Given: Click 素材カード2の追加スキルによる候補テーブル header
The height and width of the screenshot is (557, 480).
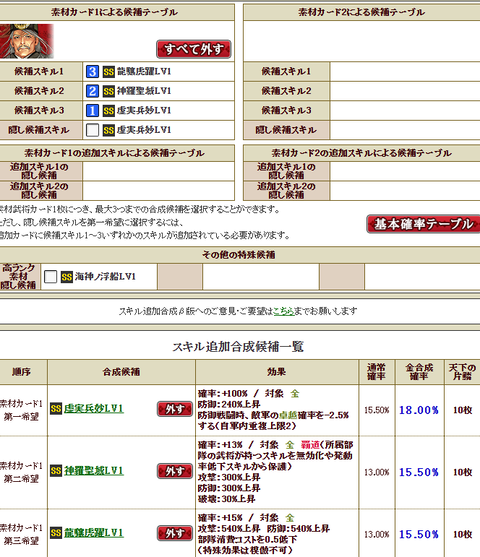Looking at the screenshot, I should (x=362, y=153).
